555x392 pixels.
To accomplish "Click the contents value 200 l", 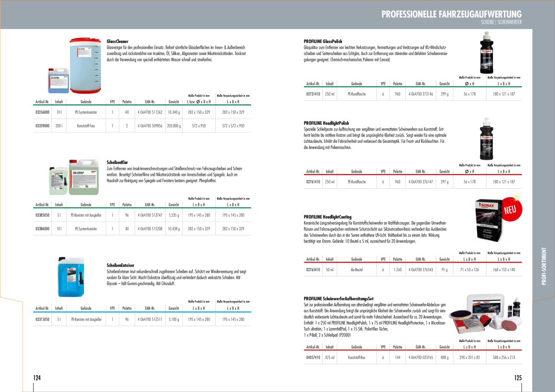I will (x=59, y=126).
